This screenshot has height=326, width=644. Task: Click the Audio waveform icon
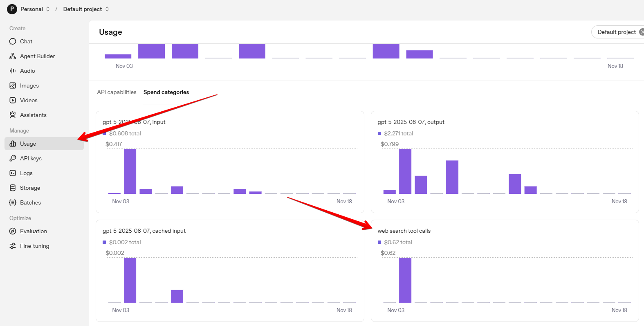click(x=13, y=71)
